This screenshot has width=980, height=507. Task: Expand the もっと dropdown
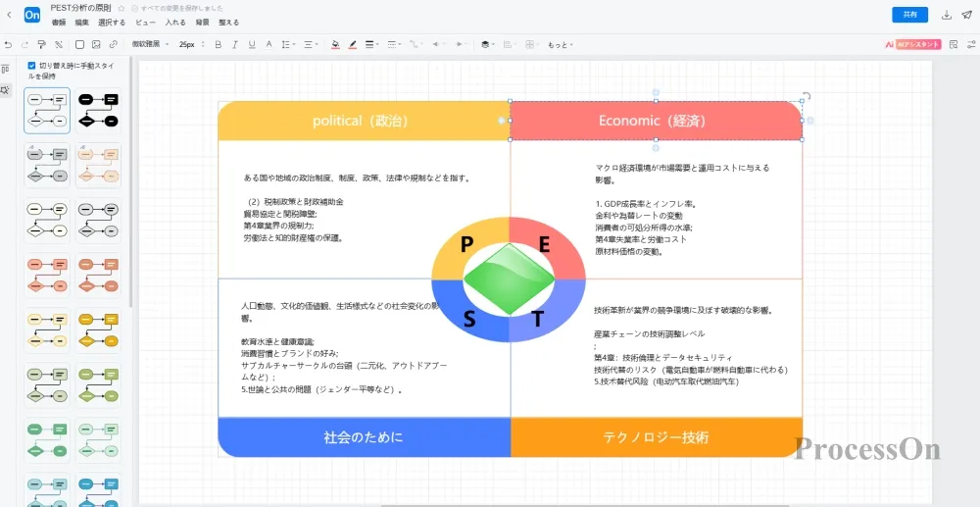pyautogui.click(x=560, y=44)
